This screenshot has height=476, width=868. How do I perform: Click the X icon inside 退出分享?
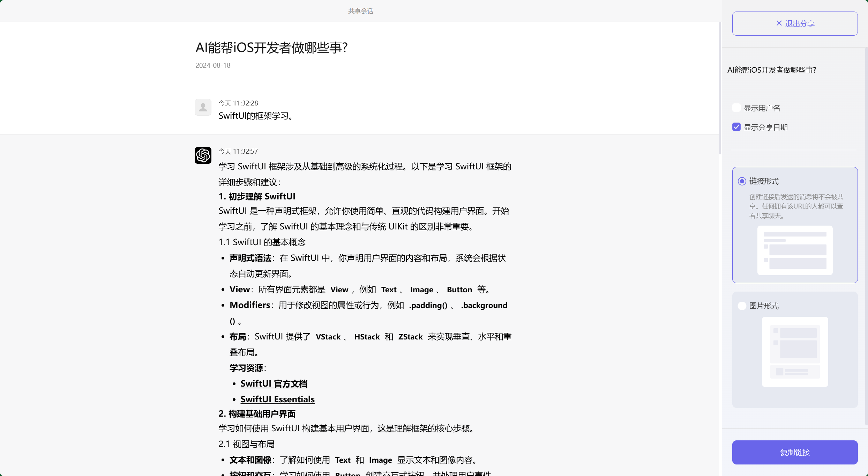click(x=779, y=23)
